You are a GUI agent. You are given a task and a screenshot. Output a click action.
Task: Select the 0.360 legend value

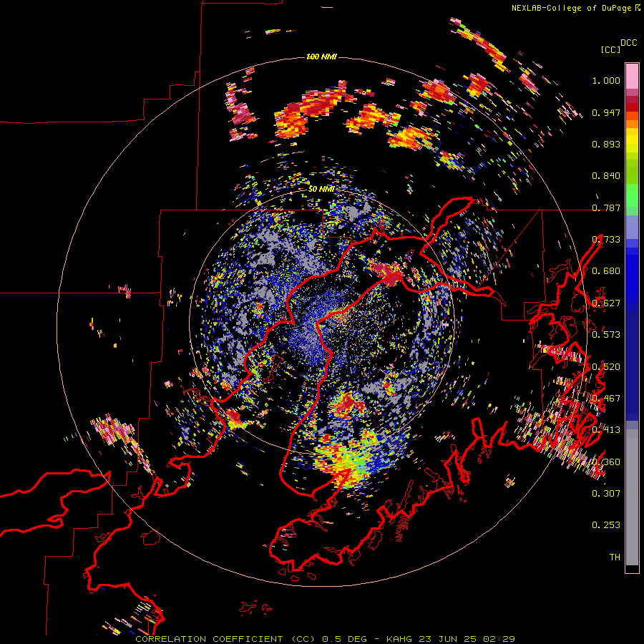606,462
